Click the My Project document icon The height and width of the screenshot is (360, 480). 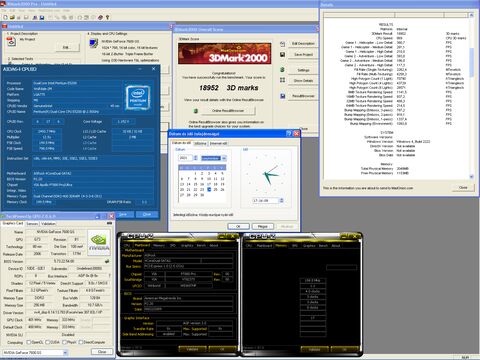pos(11,42)
